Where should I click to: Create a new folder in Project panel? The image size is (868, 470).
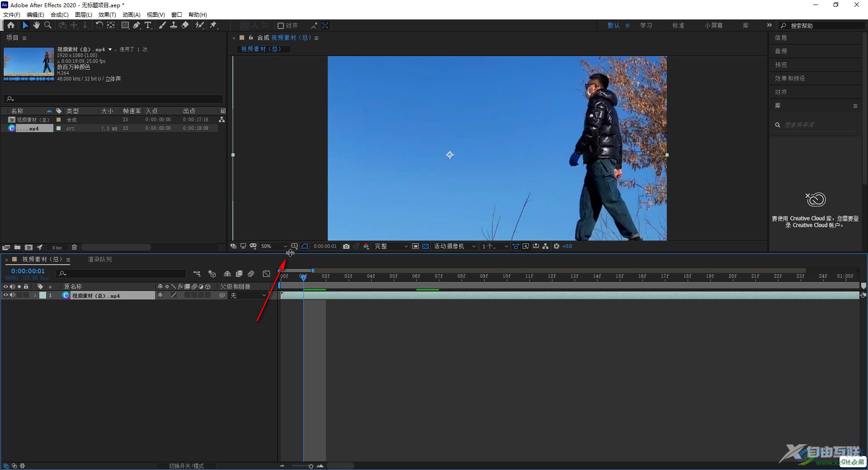17,247
